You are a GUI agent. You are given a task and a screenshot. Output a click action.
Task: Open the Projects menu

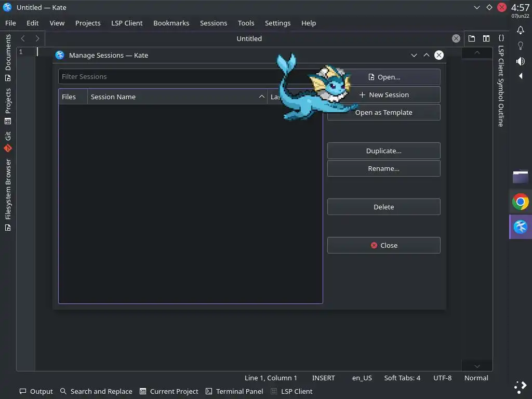[x=88, y=23]
